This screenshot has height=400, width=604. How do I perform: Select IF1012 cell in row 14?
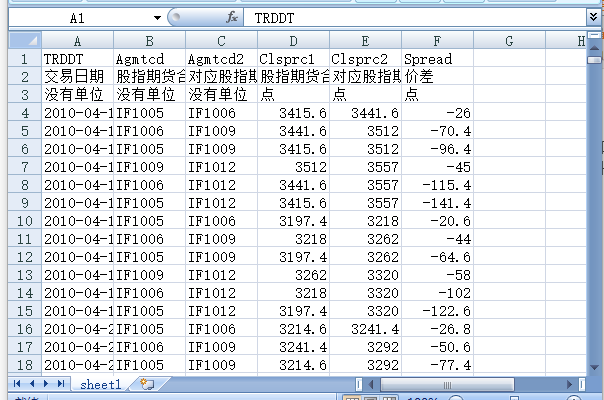pyautogui.click(x=221, y=293)
